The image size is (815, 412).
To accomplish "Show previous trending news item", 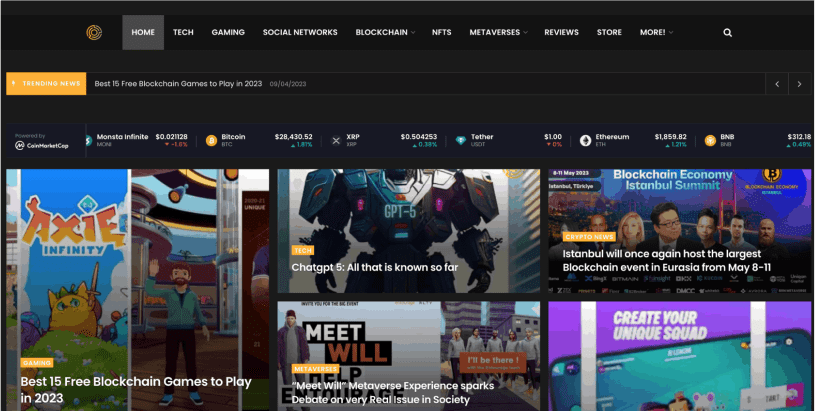I will pyautogui.click(x=777, y=84).
